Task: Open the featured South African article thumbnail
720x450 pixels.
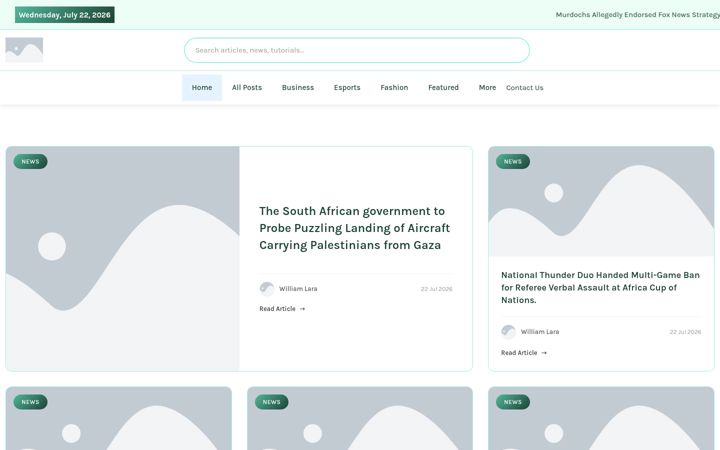Action: 123,259
